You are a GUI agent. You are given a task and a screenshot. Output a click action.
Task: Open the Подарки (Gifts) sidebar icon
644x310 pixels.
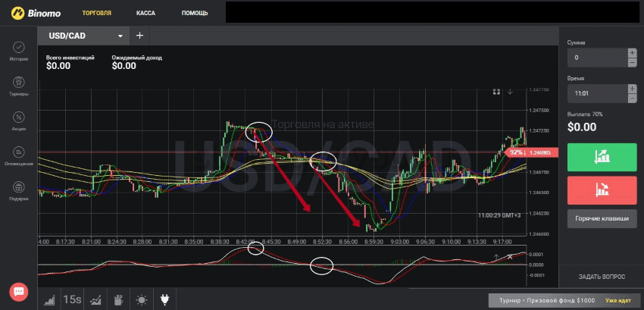coord(19,188)
